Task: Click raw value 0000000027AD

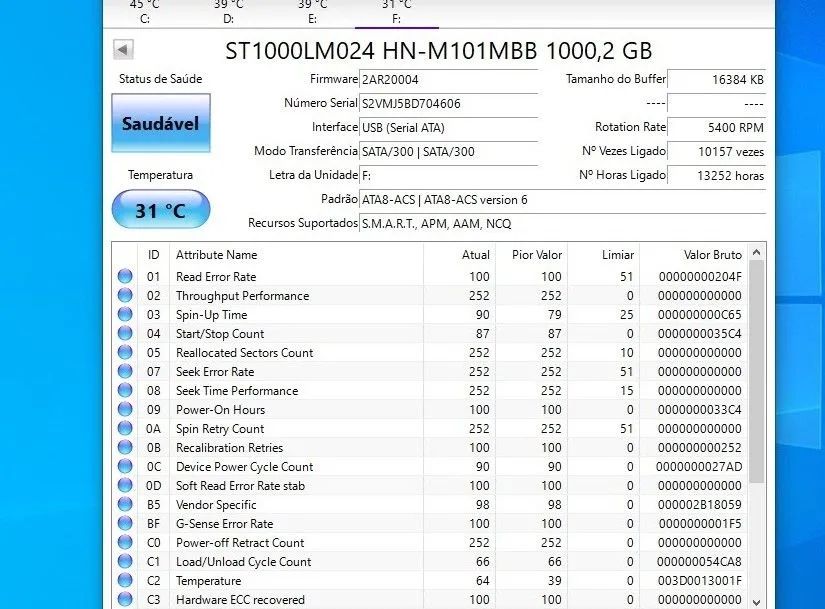Action: pyautogui.click(x=699, y=467)
